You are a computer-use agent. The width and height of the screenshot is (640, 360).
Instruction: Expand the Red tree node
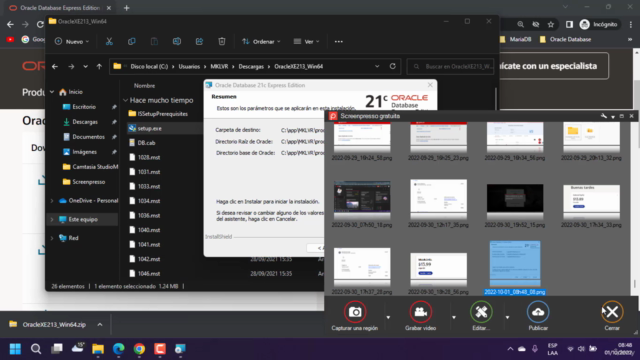click(52, 238)
